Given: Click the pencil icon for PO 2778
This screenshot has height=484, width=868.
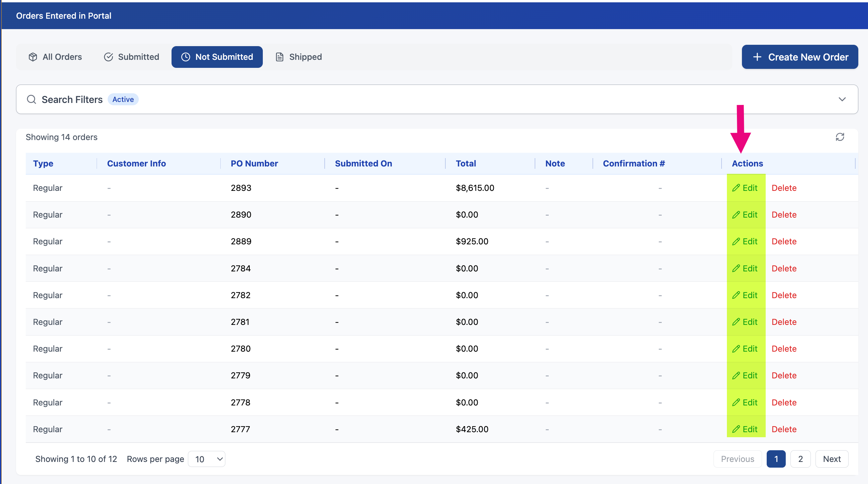Looking at the screenshot, I should (x=736, y=402).
